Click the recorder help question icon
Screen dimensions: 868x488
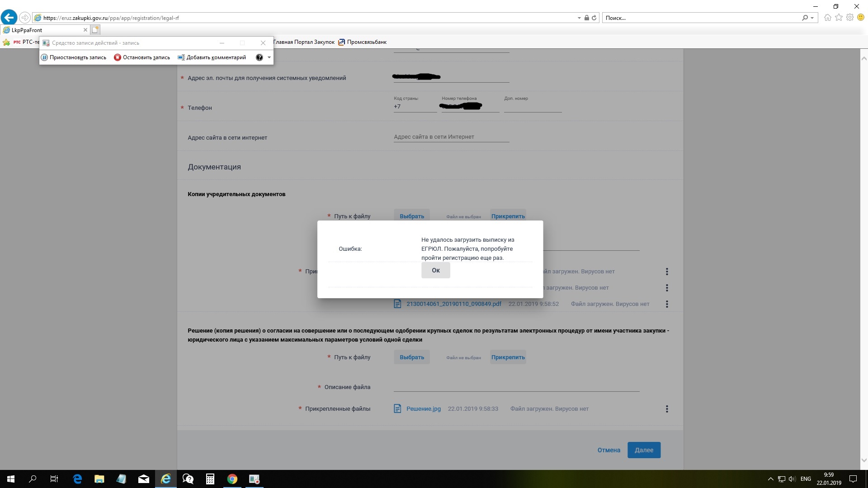259,57
